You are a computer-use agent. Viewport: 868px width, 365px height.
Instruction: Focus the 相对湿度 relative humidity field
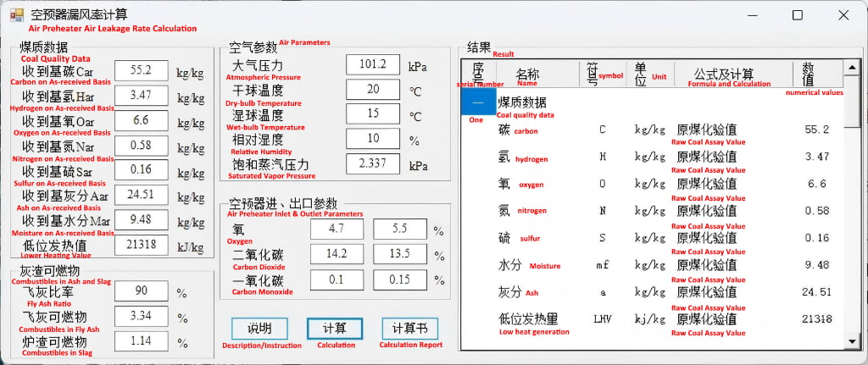tap(373, 139)
